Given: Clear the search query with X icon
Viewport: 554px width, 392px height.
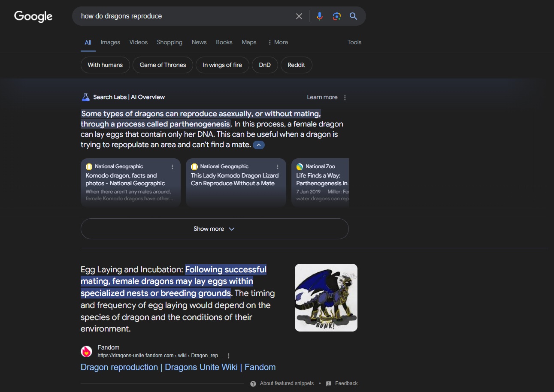Looking at the screenshot, I should pyautogui.click(x=299, y=16).
